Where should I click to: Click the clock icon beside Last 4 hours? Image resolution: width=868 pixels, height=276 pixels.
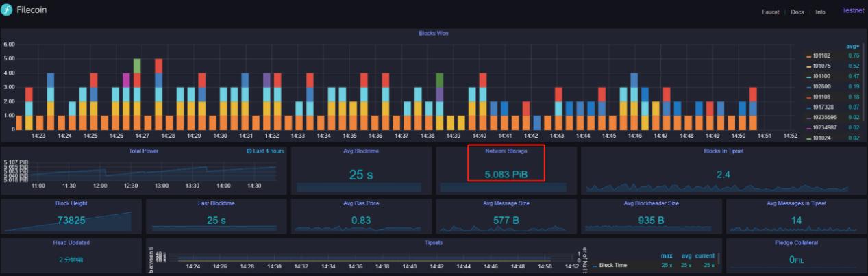click(249, 151)
